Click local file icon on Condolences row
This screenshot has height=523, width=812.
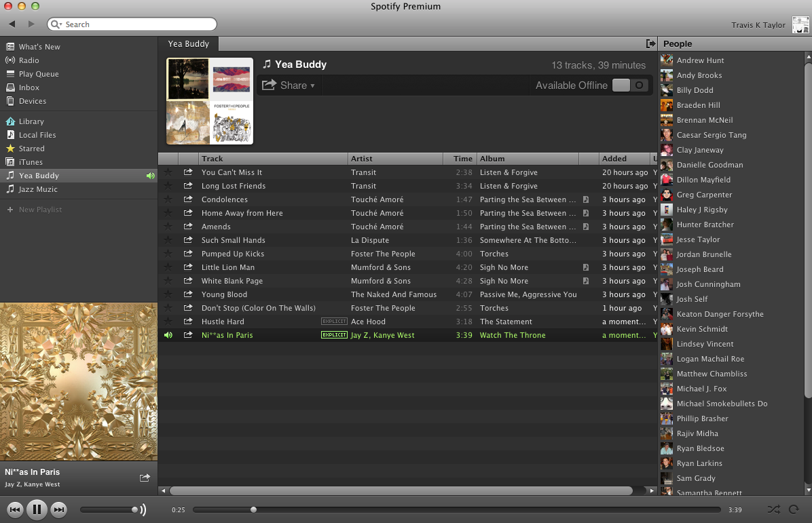(586, 199)
